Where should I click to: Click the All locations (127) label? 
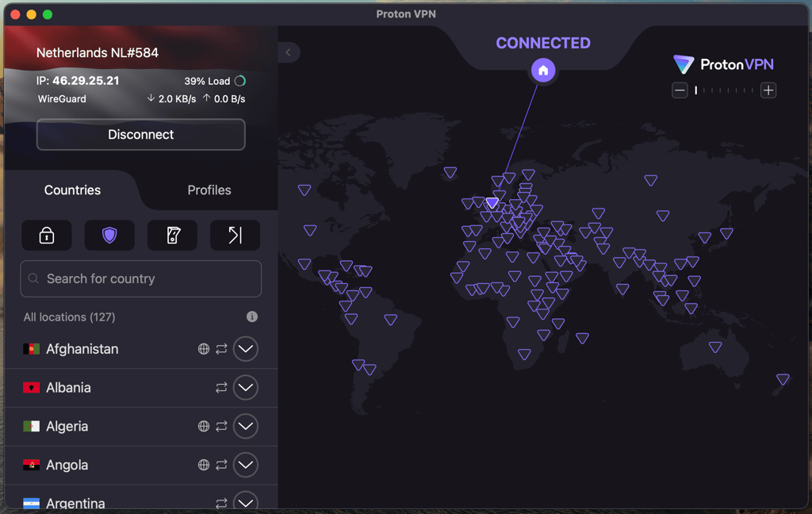tap(70, 317)
